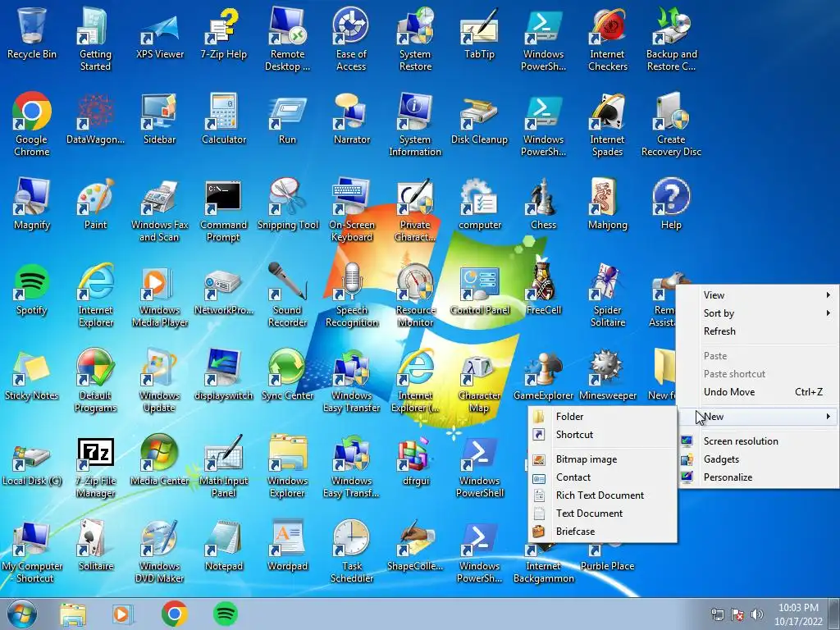The image size is (840, 630).
Task: Open the clock showing 10:03 PM
Action: click(x=798, y=614)
